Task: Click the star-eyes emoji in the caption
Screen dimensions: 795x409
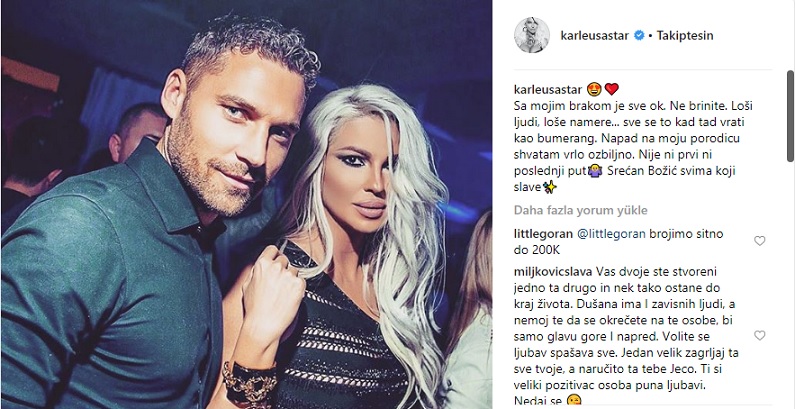Action: tap(594, 90)
